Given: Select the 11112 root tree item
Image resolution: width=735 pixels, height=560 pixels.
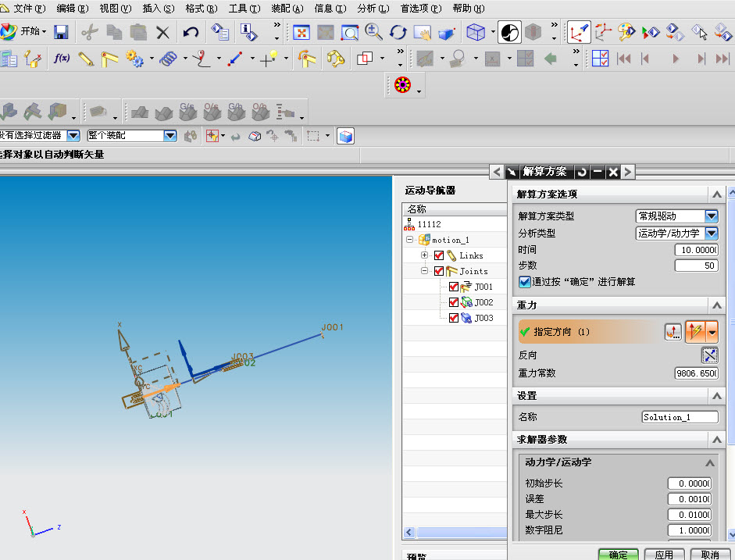Looking at the screenshot, I should (x=429, y=224).
